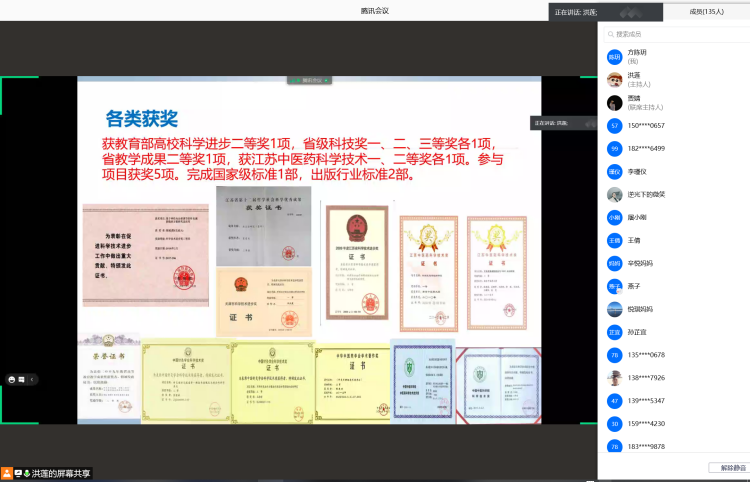This screenshot has height=482, width=750.
Task: Click the green microphone icon at bottom
Action: [x=26, y=473]
